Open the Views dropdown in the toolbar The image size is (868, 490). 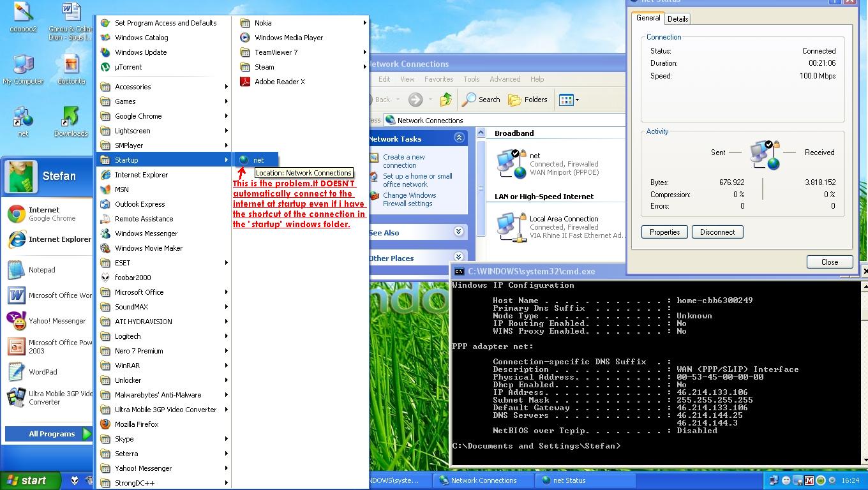tap(569, 100)
